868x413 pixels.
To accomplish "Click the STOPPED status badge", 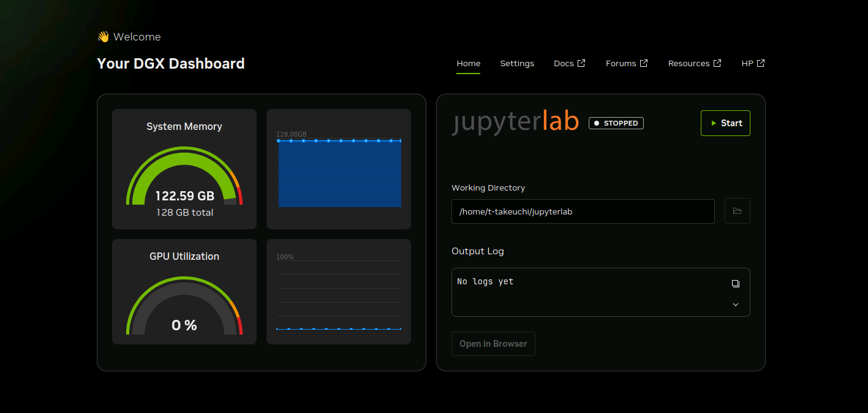I will [616, 123].
